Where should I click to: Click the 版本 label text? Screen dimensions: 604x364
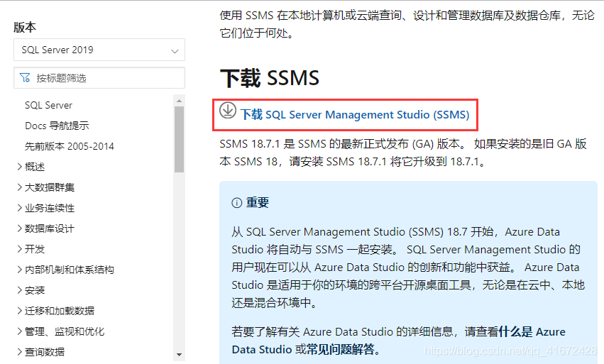pos(25,27)
